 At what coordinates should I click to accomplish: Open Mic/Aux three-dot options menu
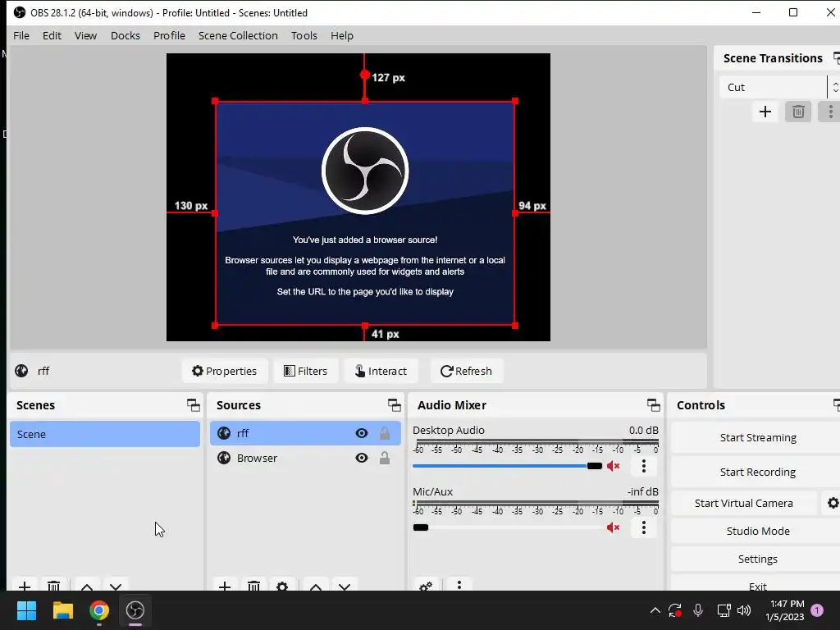coord(644,527)
